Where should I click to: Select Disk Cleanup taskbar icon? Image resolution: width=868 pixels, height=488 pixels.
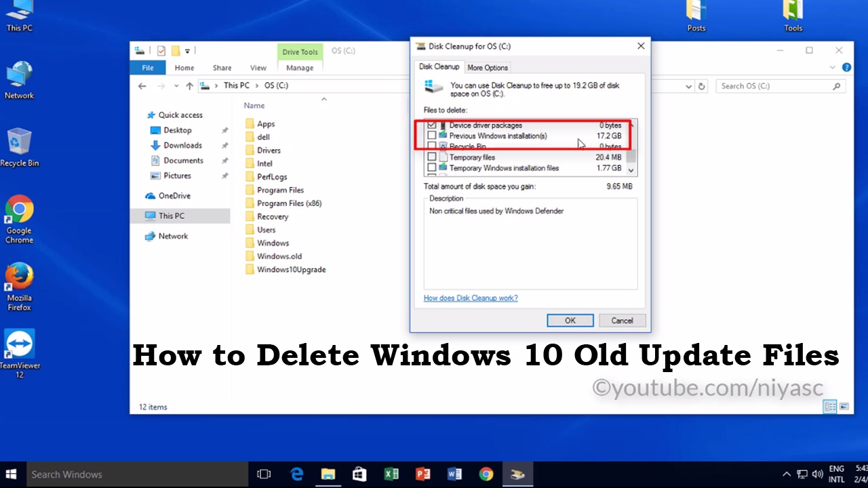click(517, 474)
